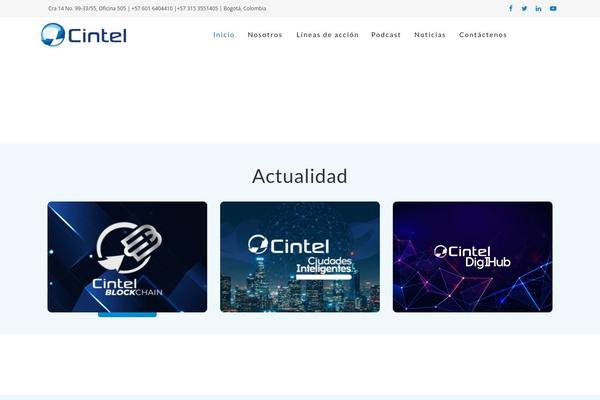
Task: Click the Actualidad heading
Action: (x=300, y=176)
